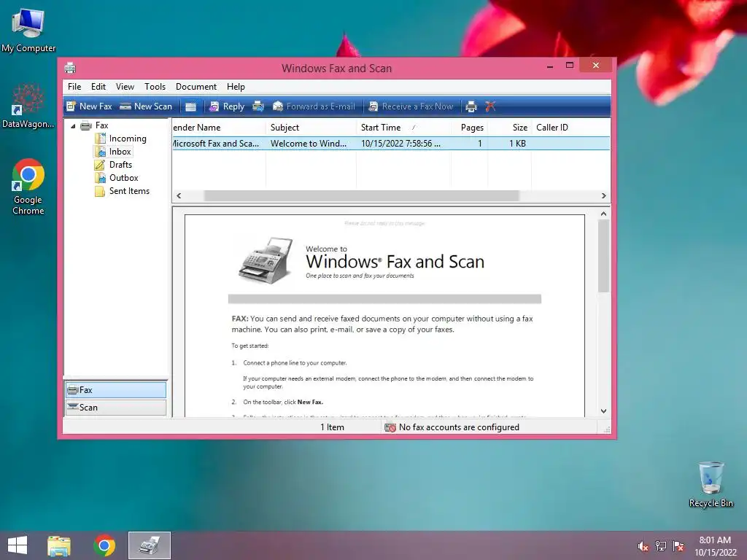
Task: Start a New Scan from toolbar
Action: coord(146,106)
